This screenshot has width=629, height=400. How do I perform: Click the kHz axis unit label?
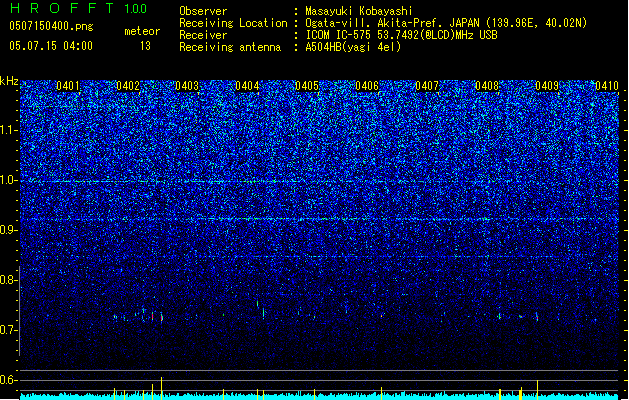click(9, 81)
